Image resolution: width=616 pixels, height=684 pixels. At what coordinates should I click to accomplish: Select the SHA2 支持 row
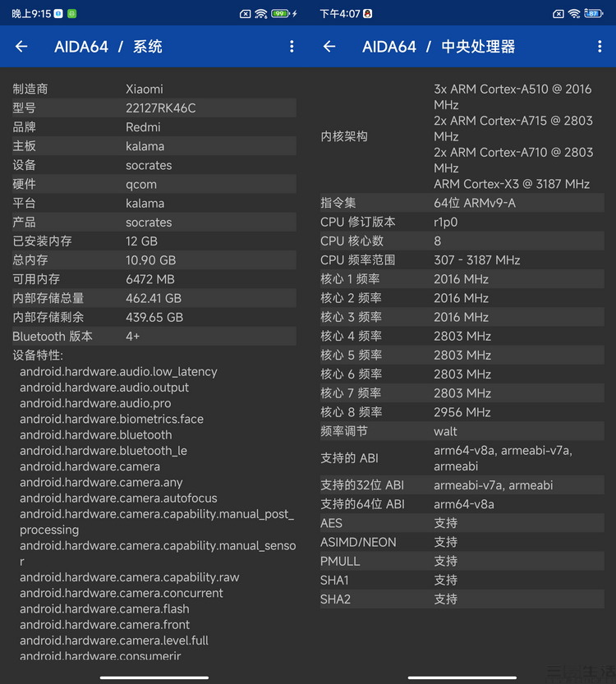pyautogui.click(x=462, y=599)
